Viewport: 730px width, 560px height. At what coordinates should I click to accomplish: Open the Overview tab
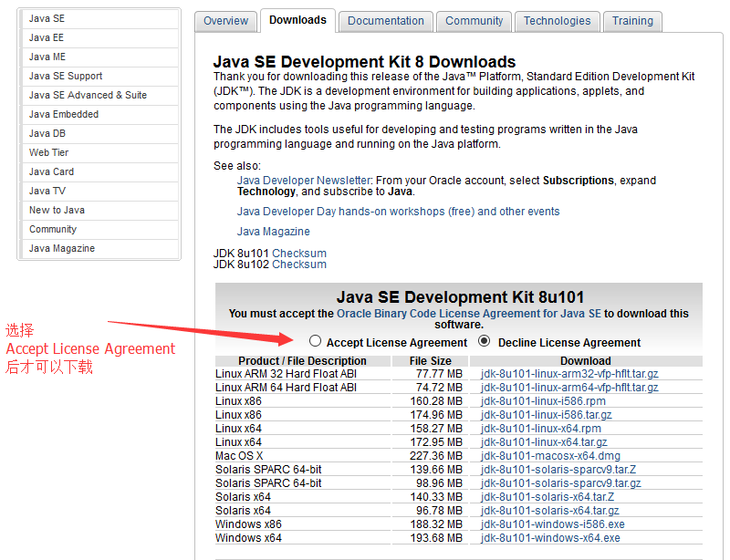click(225, 21)
